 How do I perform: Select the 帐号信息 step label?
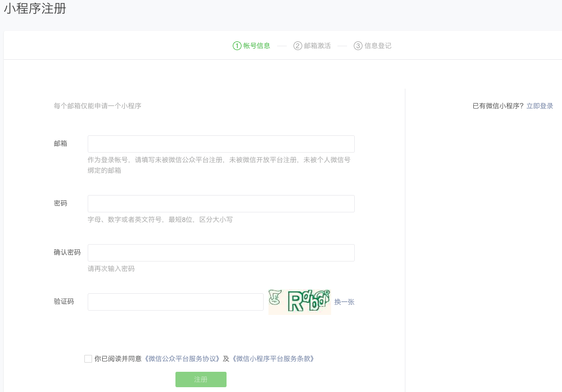pos(256,46)
